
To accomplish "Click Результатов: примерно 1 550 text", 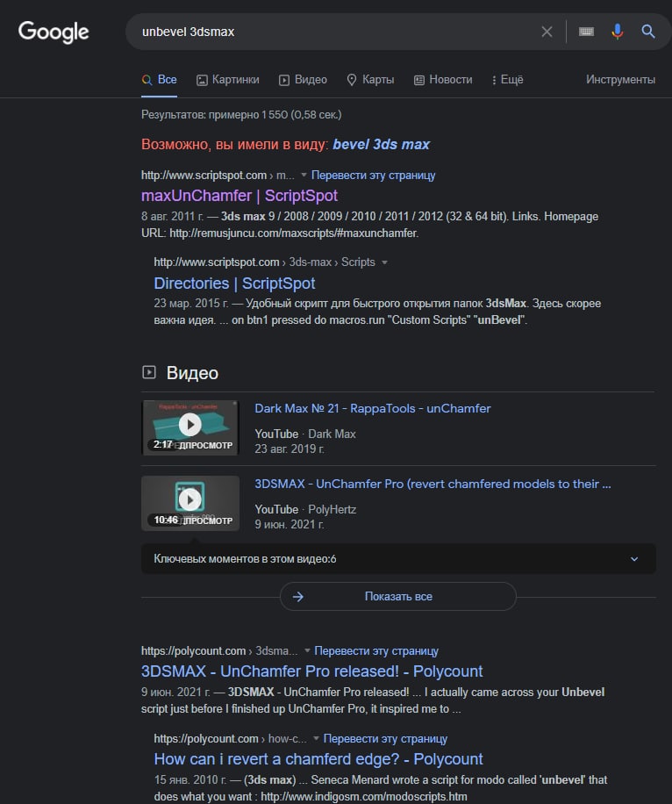I will [x=241, y=115].
